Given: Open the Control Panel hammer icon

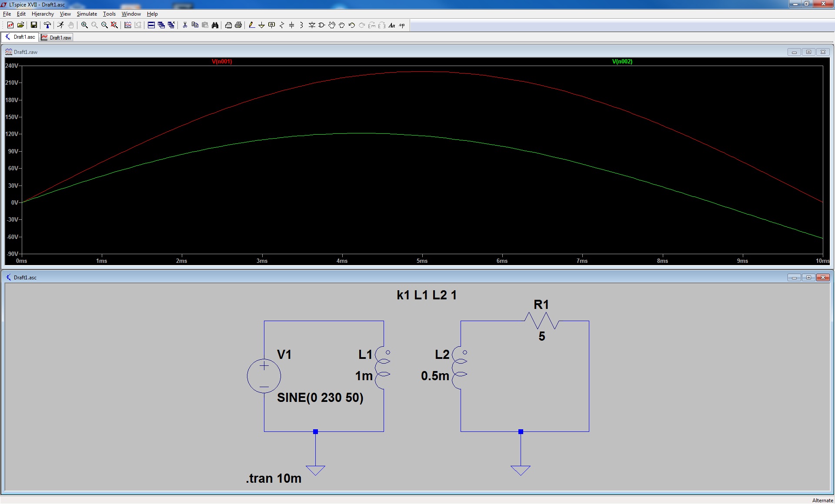Looking at the screenshot, I should point(47,25).
